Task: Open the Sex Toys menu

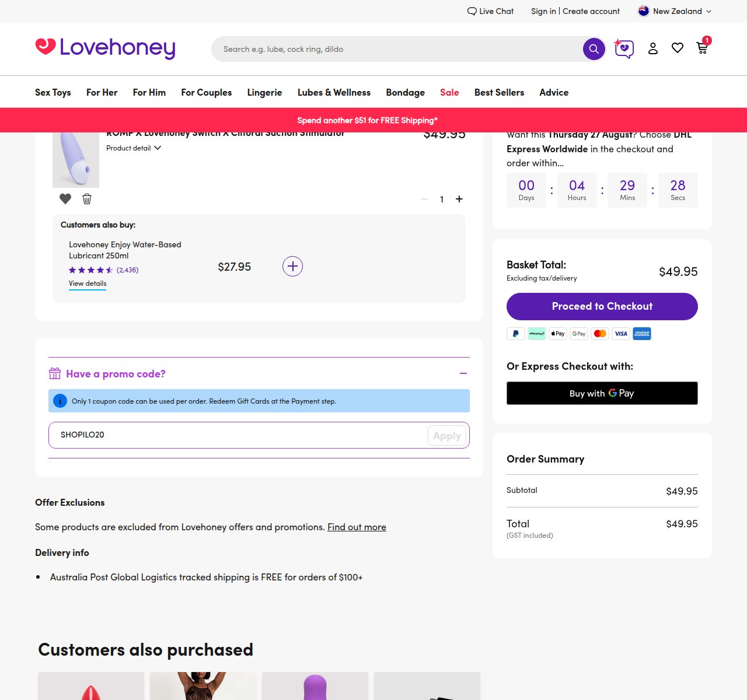Action: (x=53, y=92)
